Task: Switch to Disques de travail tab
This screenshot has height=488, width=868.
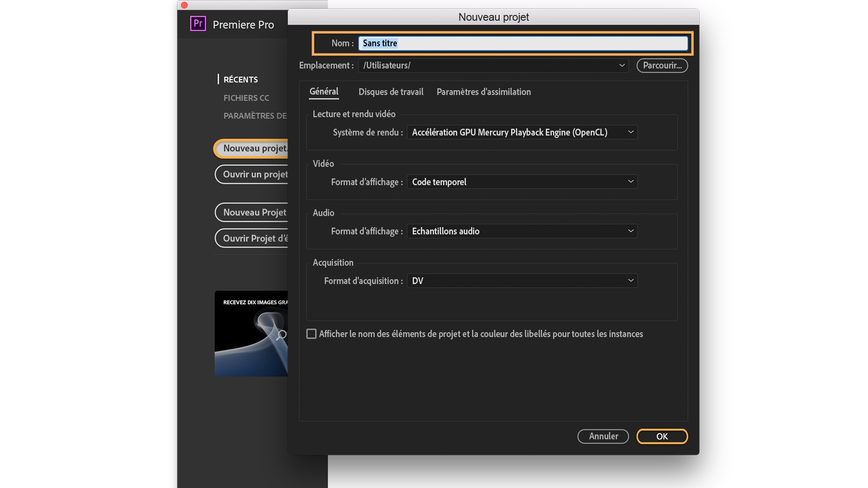Action: 391,92
